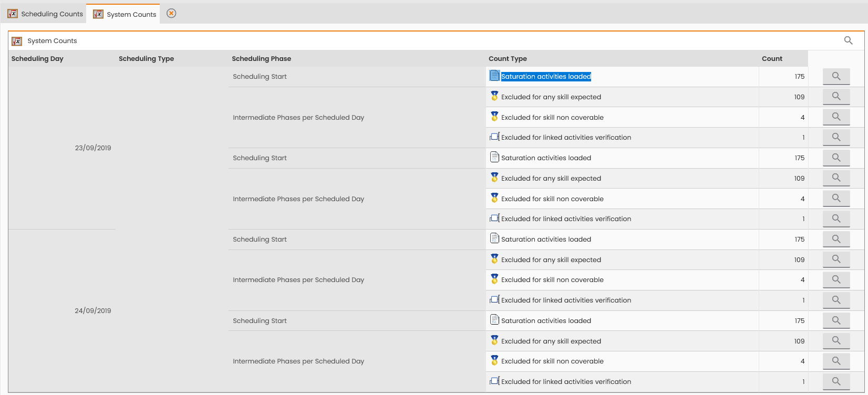Click the System Counts panel title text
The image size is (868, 395).
(x=52, y=41)
